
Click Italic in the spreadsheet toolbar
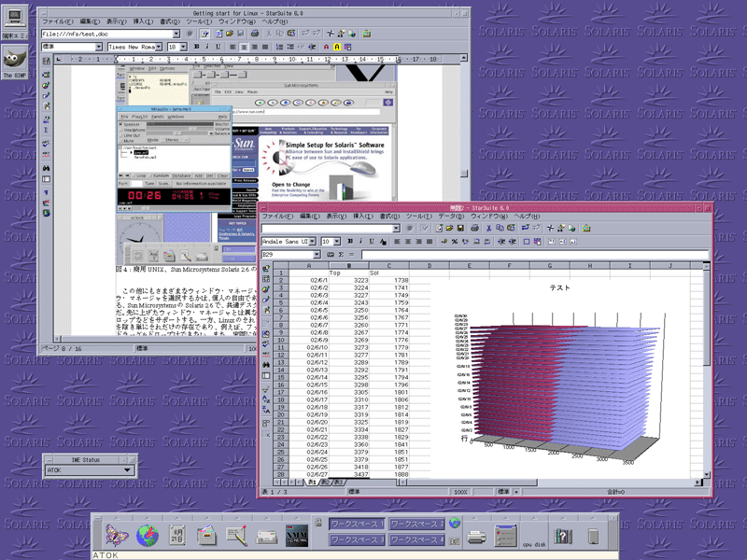click(360, 242)
